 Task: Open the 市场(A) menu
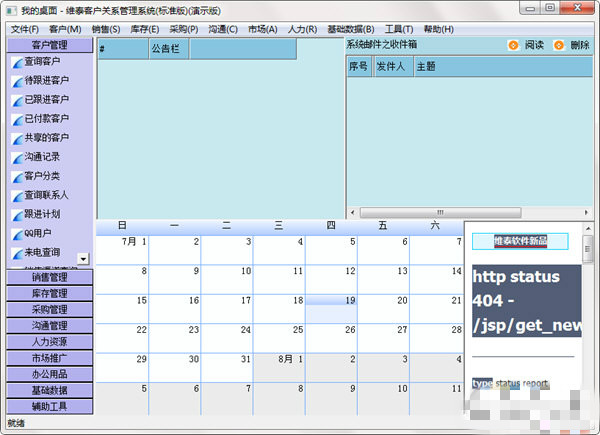click(262, 29)
